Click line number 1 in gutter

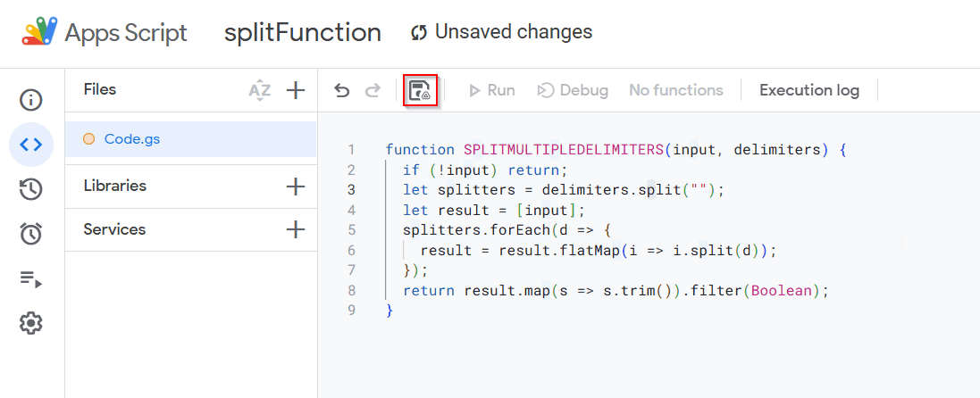351,150
